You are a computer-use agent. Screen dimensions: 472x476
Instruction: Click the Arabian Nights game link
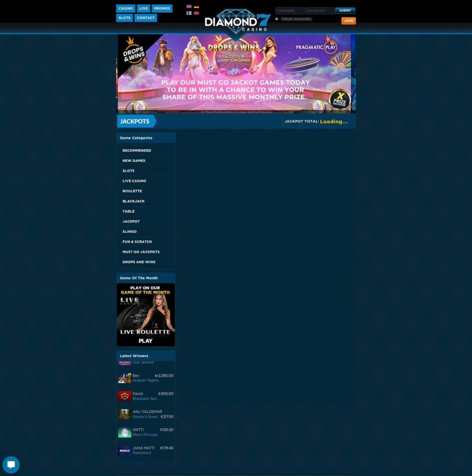click(146, 380)
